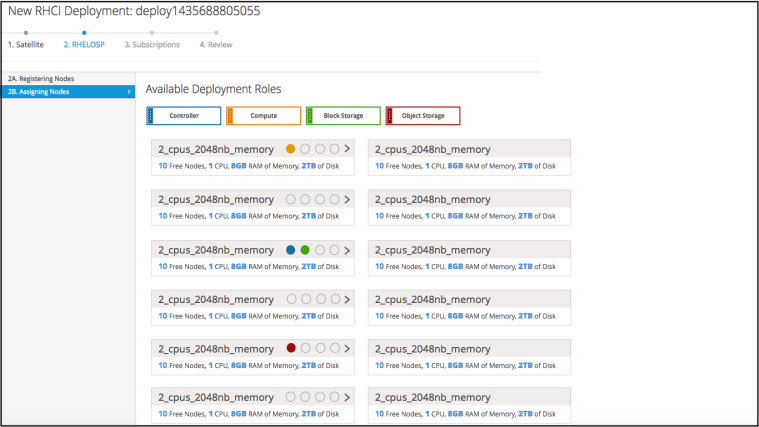This screenshot has width=759, height=427.
Task: Click the Block Storage green drag handle
Action: pos(310,116)
